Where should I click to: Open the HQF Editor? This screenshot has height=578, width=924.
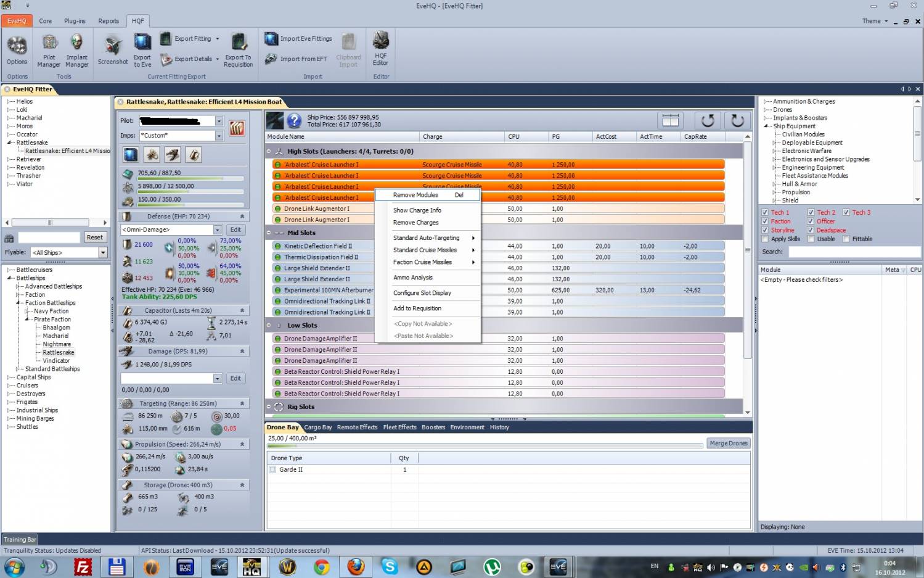[x=381, y=49]
